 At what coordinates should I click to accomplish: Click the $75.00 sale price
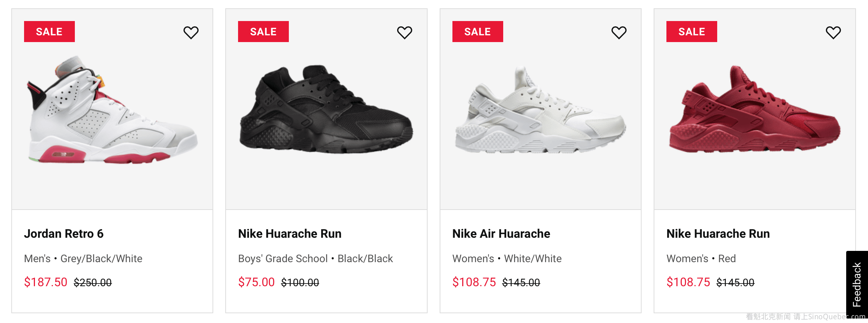(256, 282)
